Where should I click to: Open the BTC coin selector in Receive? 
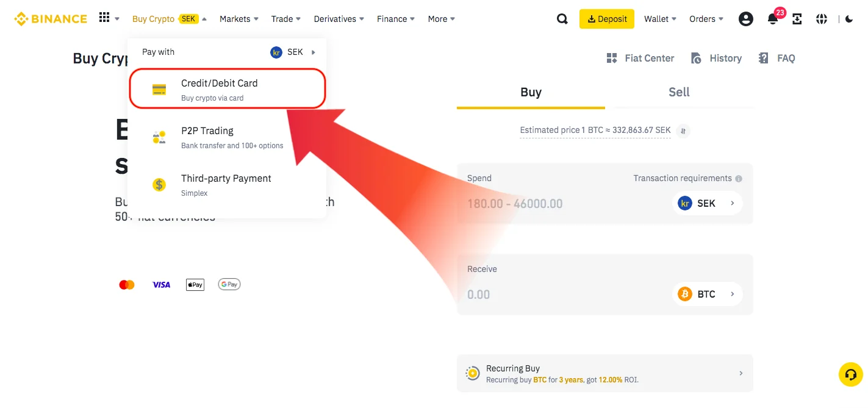[707, 294]
